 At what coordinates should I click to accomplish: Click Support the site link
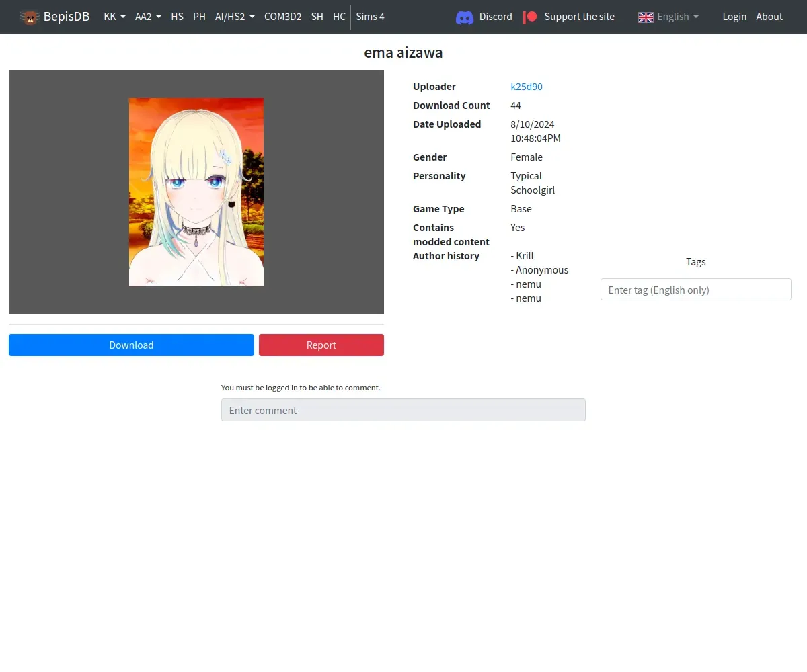[579, 17]
